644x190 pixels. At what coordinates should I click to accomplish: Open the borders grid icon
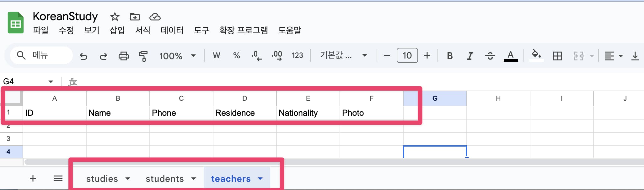[557, 56]
